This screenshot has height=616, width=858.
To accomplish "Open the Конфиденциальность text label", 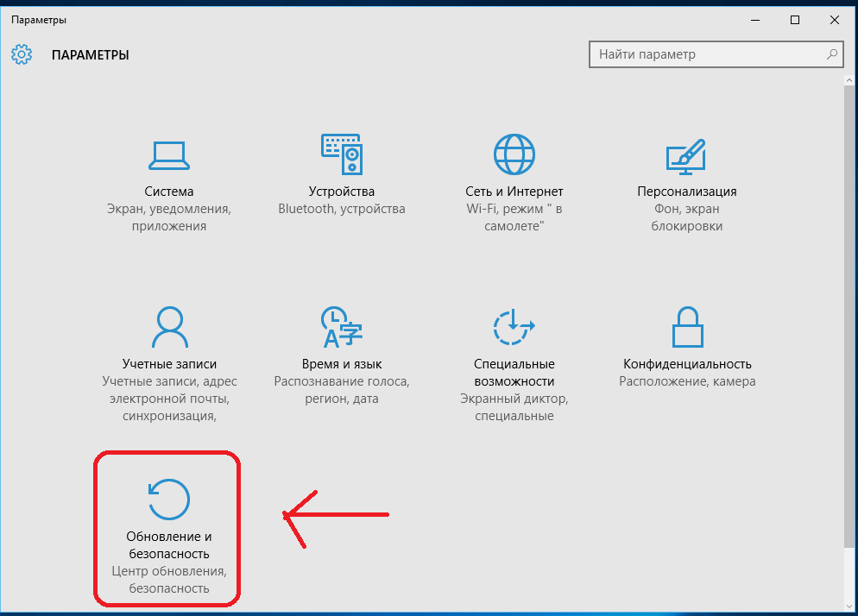I will click(x=687, y=364).
